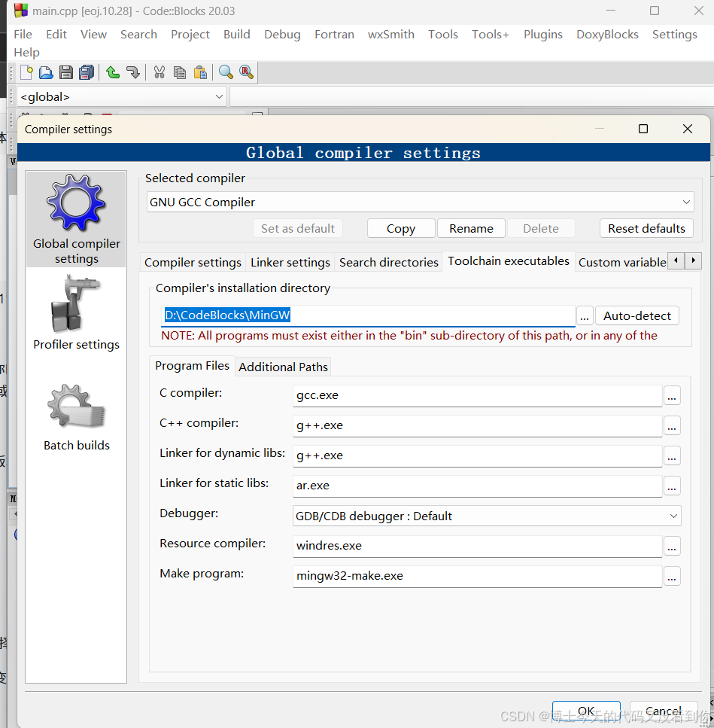Open the Custom variables tab

pos(621,262)
